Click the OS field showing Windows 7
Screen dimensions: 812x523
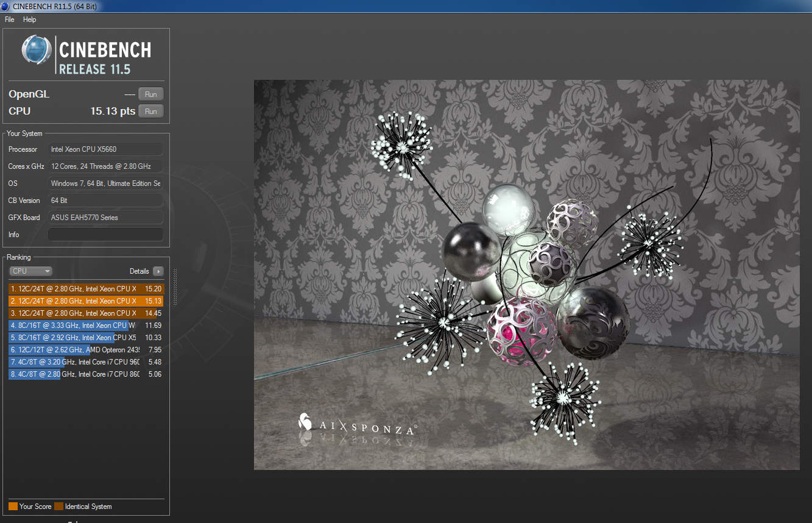[x=105, y=183]
